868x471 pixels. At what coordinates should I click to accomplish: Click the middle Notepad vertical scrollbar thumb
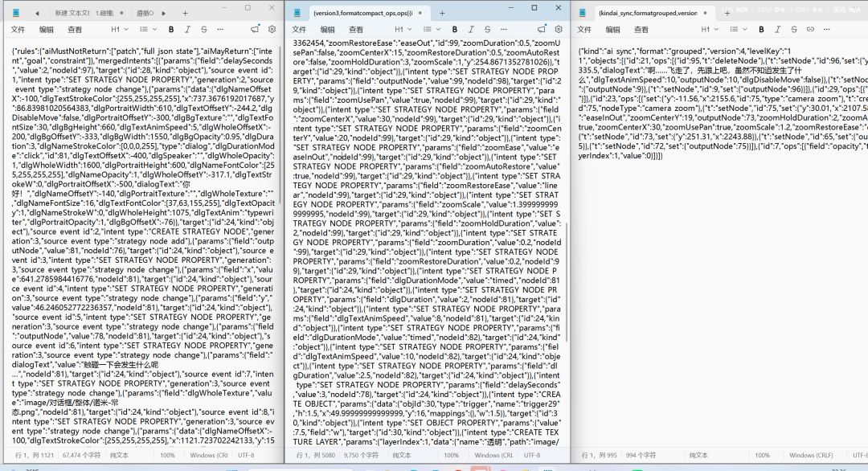pos(567,282)
